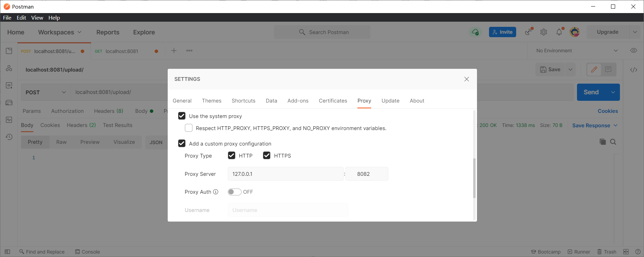Open the Mock Servers sidebar icon
The height and width of the screenshot is (257, 644).
(9, 103)
